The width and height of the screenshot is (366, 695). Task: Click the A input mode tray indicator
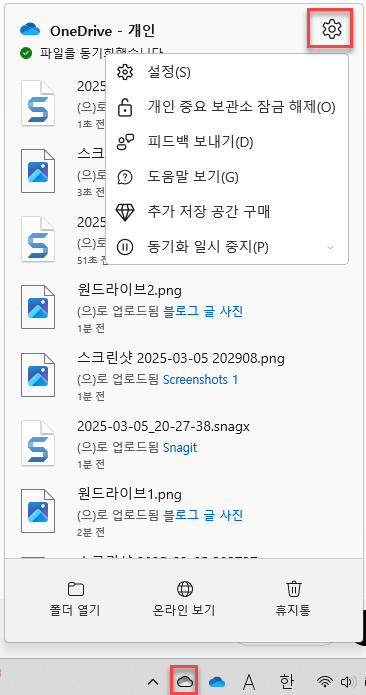249,682
